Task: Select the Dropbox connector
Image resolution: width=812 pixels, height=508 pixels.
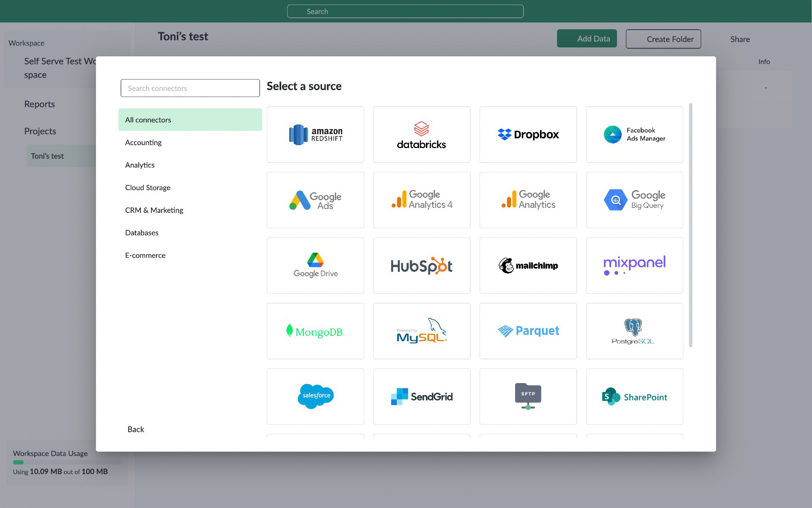Action: (x=528, y=134)
